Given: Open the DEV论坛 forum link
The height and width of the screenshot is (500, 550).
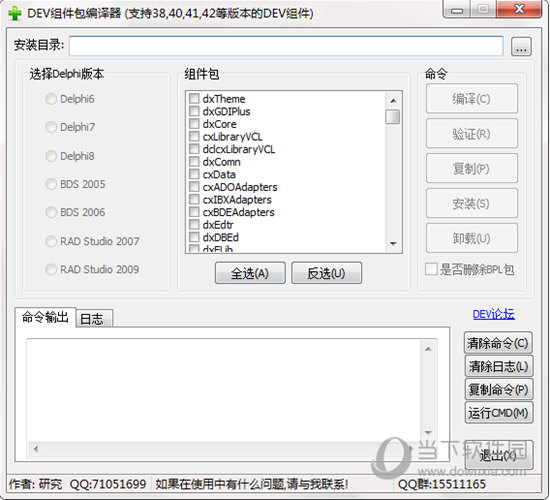Looking at the screenshot, I should coord(494,314).
